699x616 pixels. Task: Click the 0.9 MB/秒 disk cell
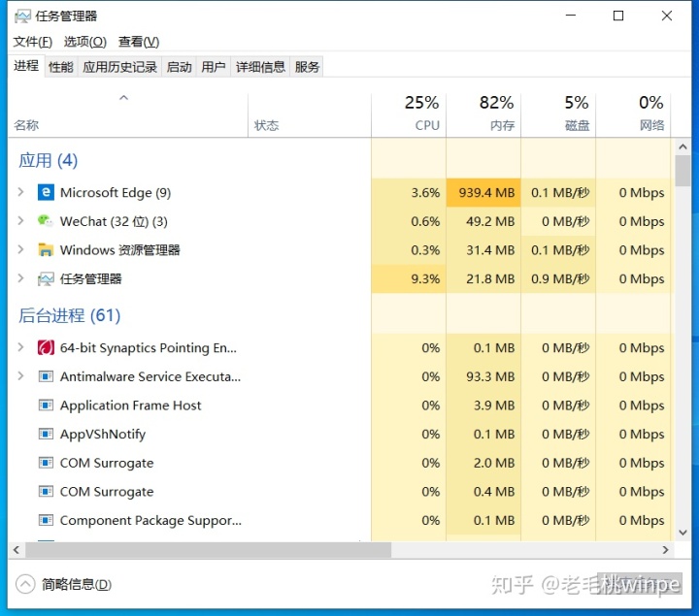point(558,278)
